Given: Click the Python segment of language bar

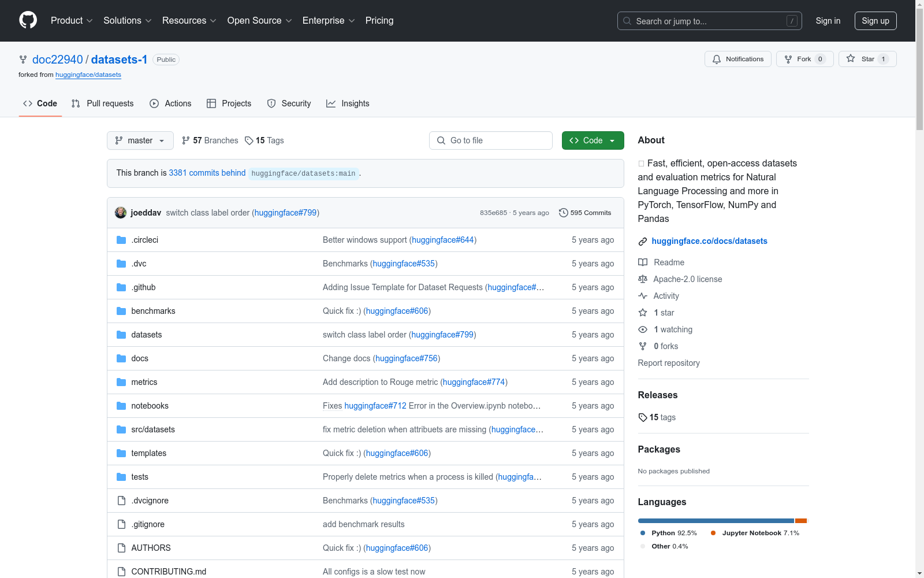Looking at the screenshot, I should tap(716, 521).
